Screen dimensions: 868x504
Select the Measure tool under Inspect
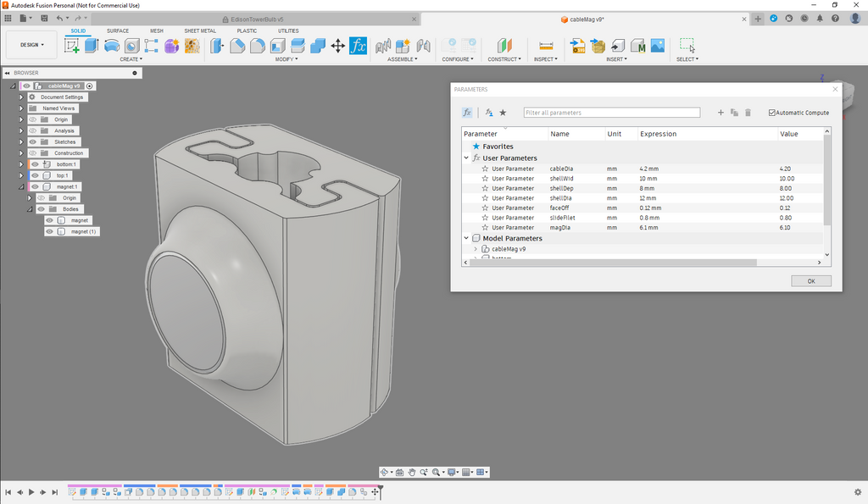coord(546,46)
